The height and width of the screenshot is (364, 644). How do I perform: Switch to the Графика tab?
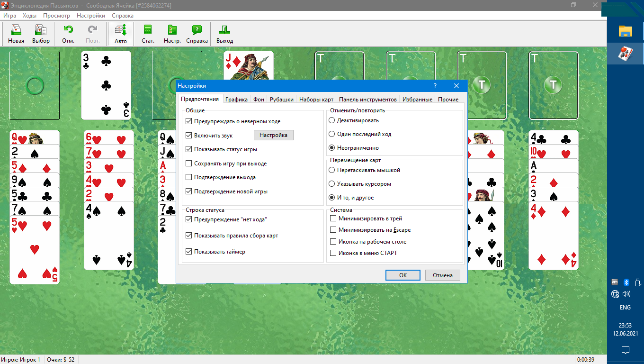[236, 100]
